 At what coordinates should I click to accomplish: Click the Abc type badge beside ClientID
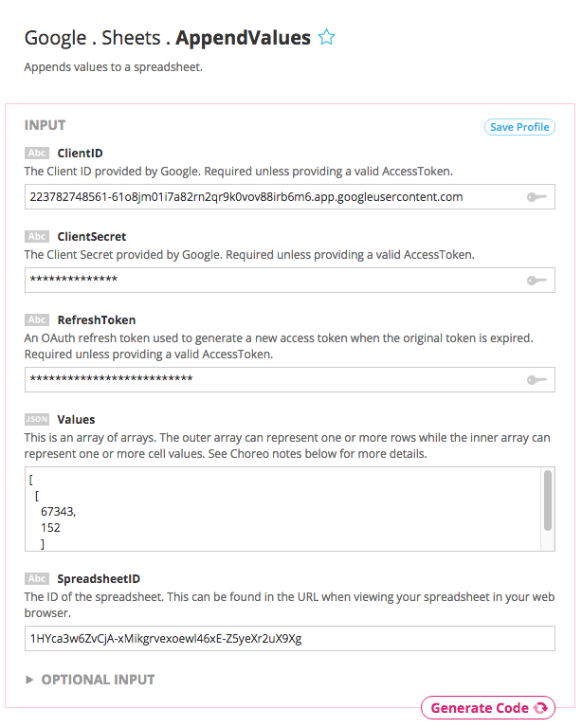pyautogui.click(x=37, y=153)
